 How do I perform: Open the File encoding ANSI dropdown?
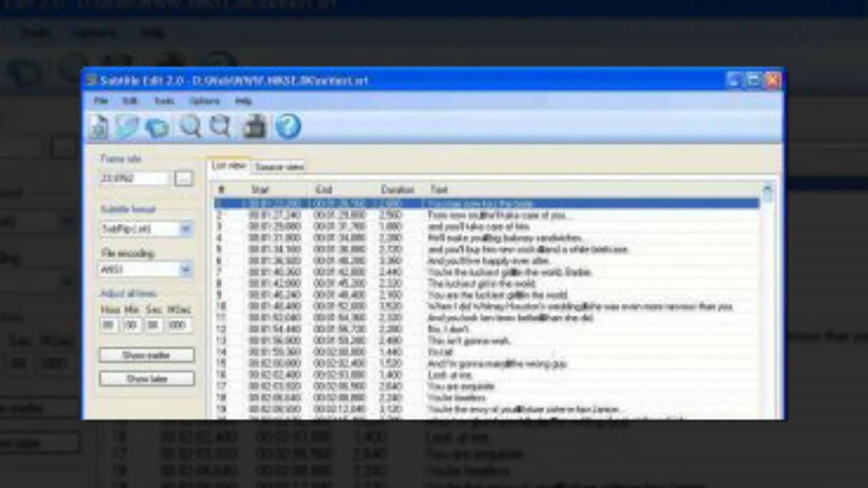pyautogui.click(x=146, y=270)
